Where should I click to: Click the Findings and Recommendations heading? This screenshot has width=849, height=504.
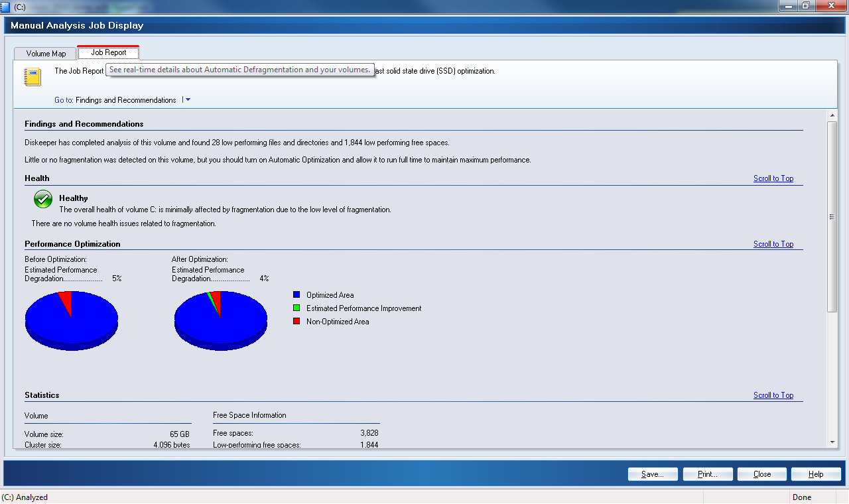[84, 124]
